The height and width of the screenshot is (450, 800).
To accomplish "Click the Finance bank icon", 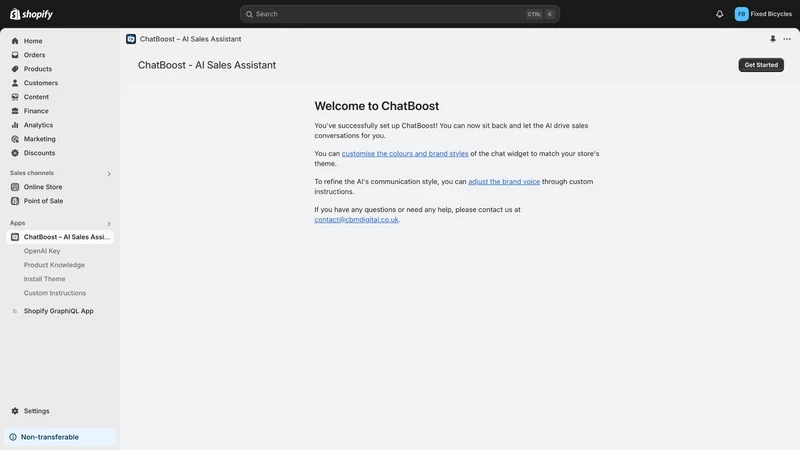I will point(15,111).
